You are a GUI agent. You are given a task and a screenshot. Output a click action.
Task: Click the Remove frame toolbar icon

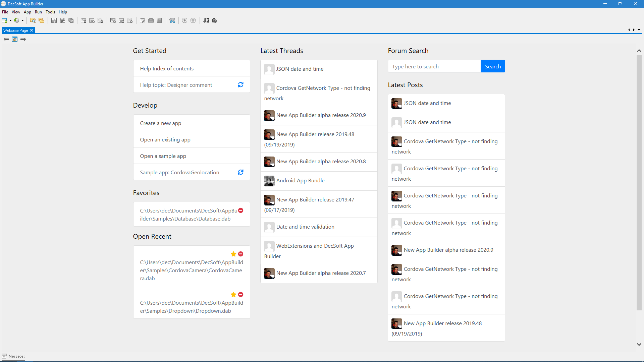pyautogui.click(x=130, y=20)
